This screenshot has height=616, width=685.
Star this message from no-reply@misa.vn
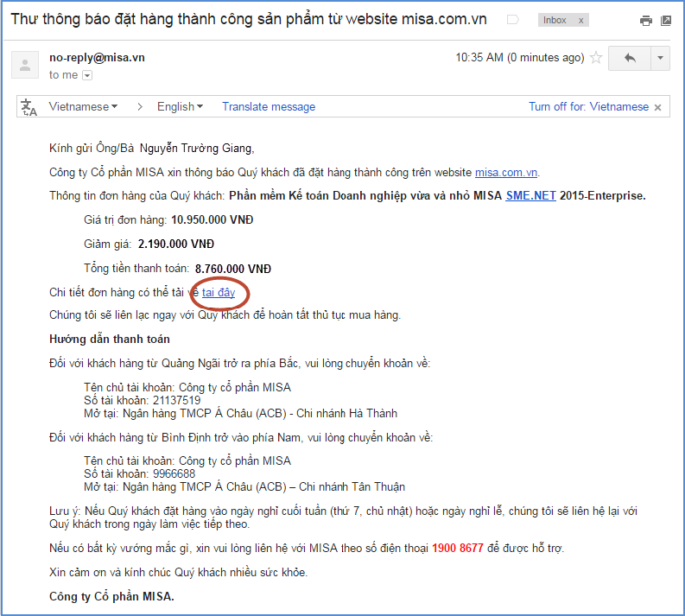596,58
